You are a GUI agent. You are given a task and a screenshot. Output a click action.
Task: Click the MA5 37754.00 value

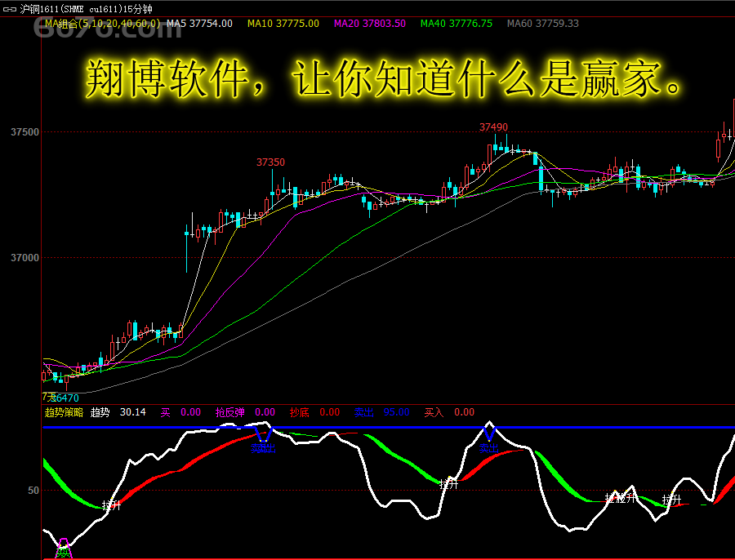coord(200,24)
